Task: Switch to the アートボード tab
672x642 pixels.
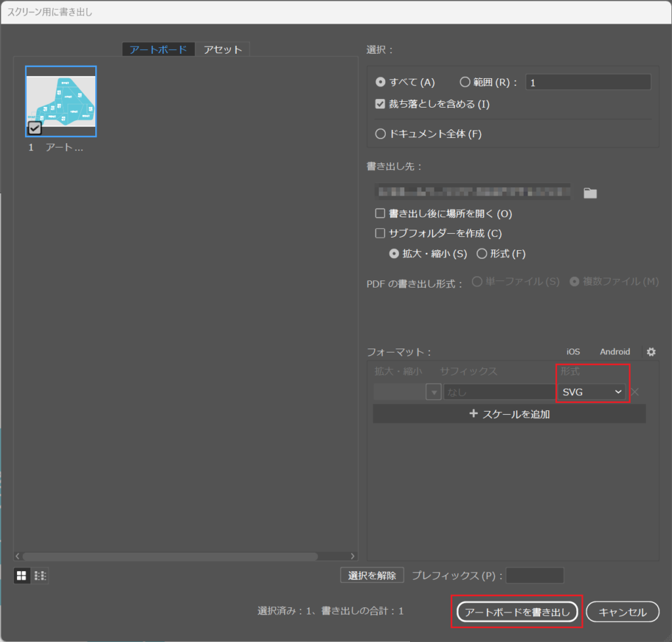Action: tap(158, 49)
